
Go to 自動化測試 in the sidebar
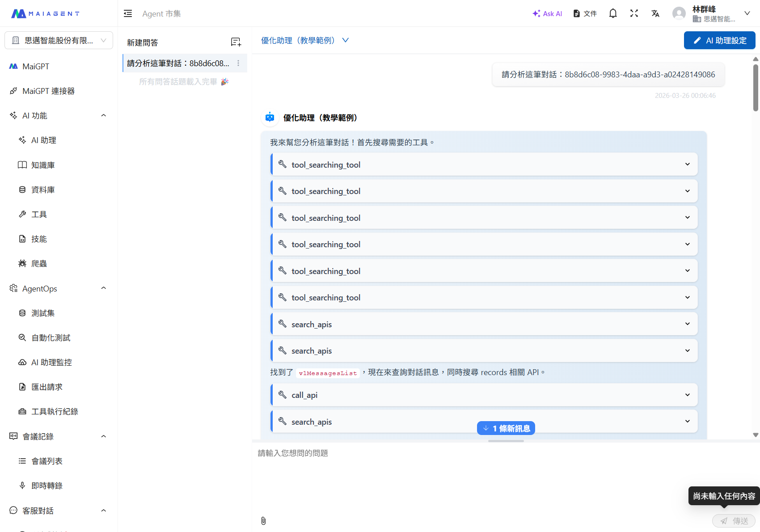[x=51, y=338]
